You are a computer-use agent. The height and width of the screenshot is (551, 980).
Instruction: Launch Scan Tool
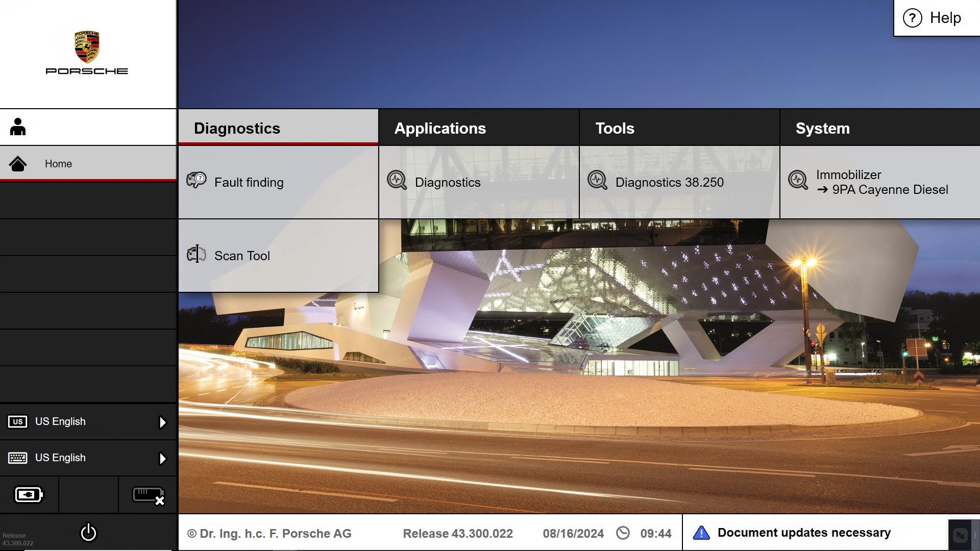tap(278, 256)
